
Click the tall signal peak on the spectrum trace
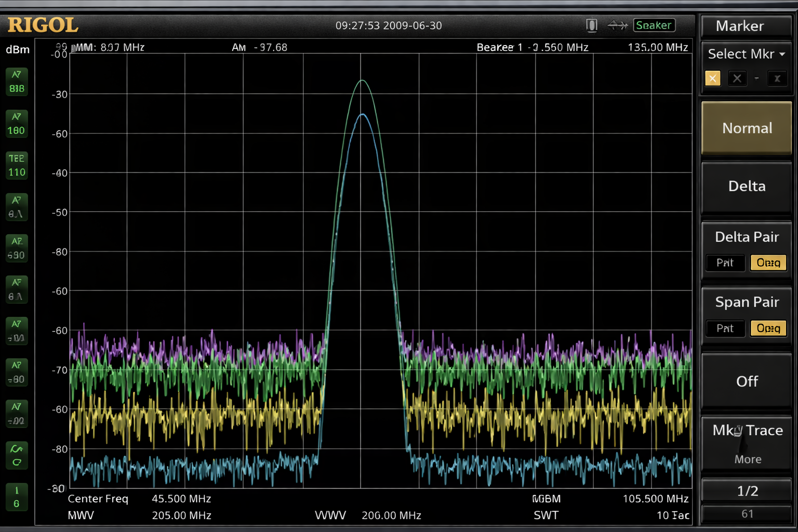362,82
